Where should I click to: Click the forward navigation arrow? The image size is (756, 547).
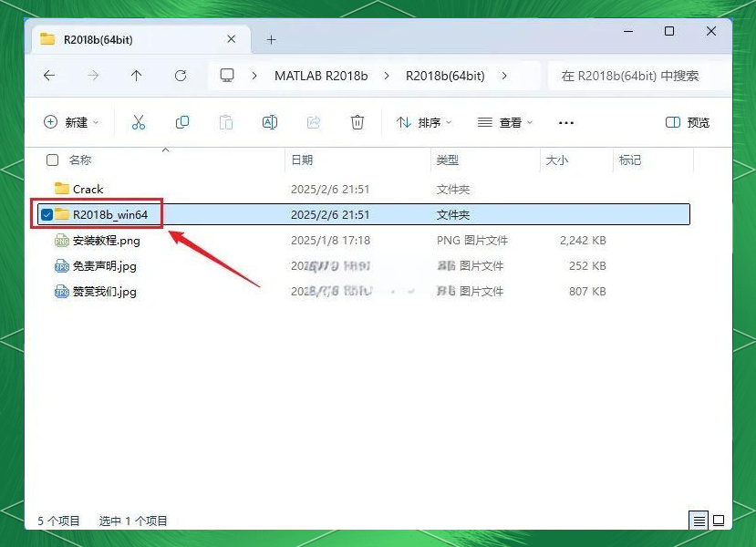point(93,75)
